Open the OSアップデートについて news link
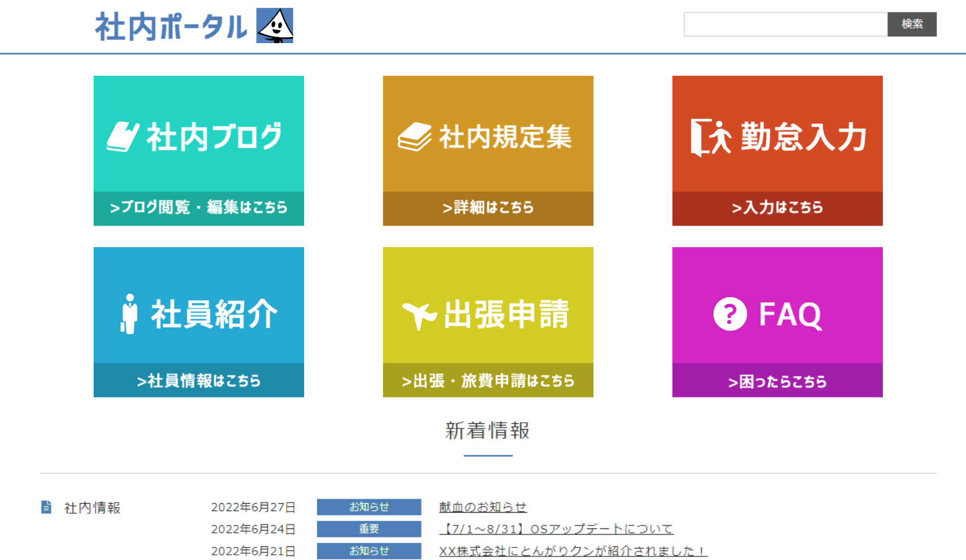The image size is (966, 560). (x=557, y=529)
